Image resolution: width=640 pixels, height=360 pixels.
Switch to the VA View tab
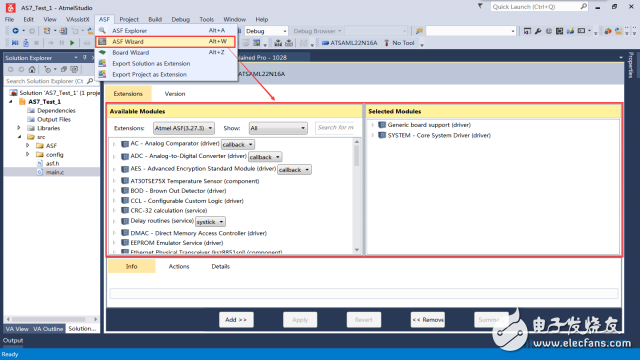[x=17, y=329]
